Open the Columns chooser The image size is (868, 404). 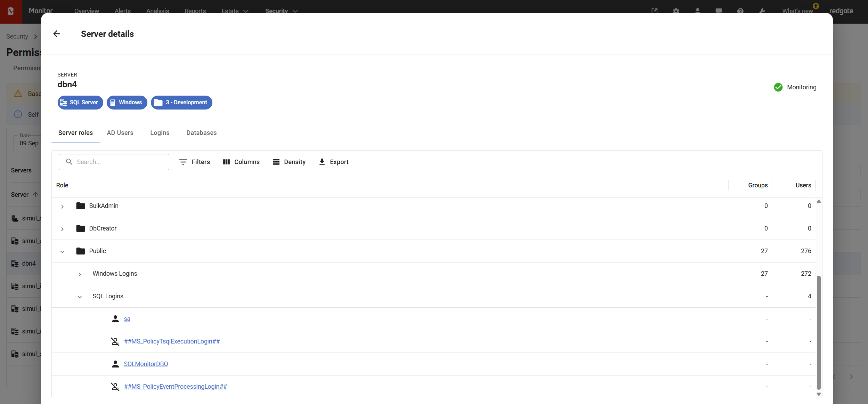point(241,162)
